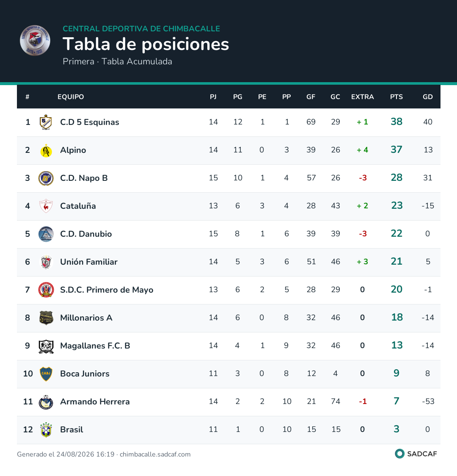Open the Armando Herrera team name
This screenshot has width=457, height=476.
click(95, 401)
